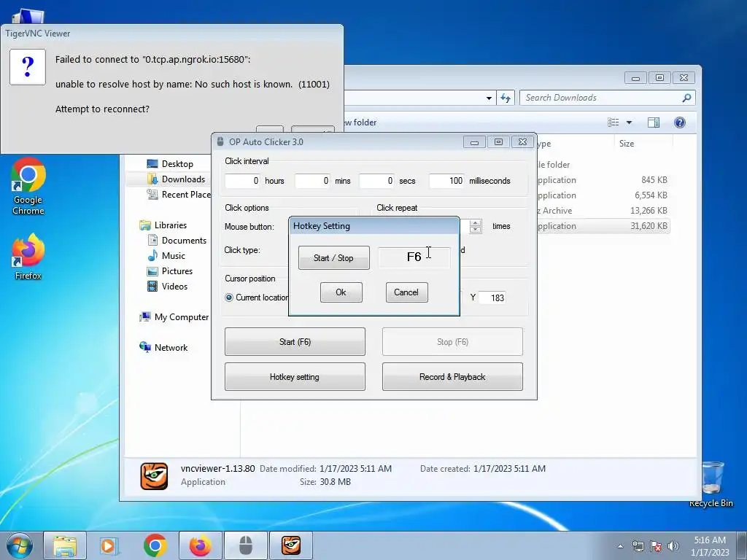Click the Explorer refresh button
This screenshot has width=747, height=560.
coord(506,98)
